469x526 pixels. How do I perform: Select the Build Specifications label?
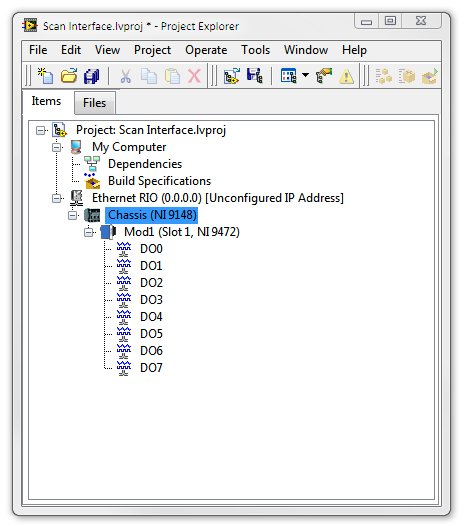[159, 181]
